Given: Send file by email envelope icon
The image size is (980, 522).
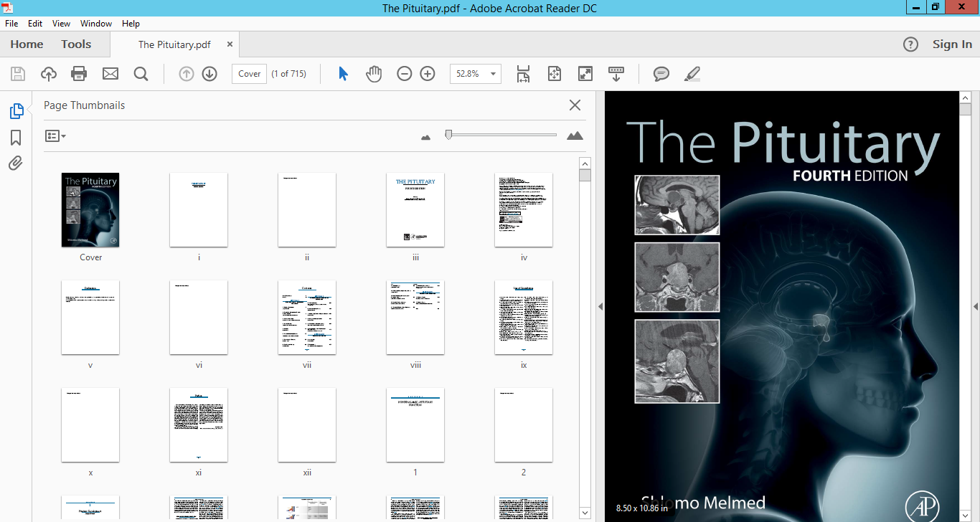Looking at the screenshot, I should pyautogui.click(x=110, y=74).
